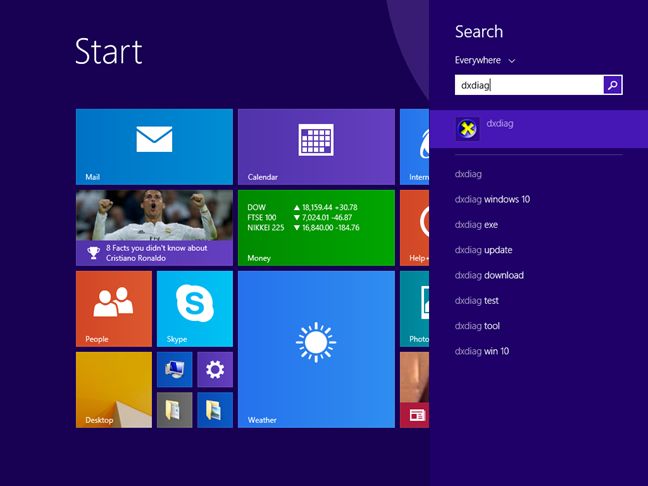The image size is (648, 486).
Task: Launch the Skype tile
Action: [x=194, y=308]
